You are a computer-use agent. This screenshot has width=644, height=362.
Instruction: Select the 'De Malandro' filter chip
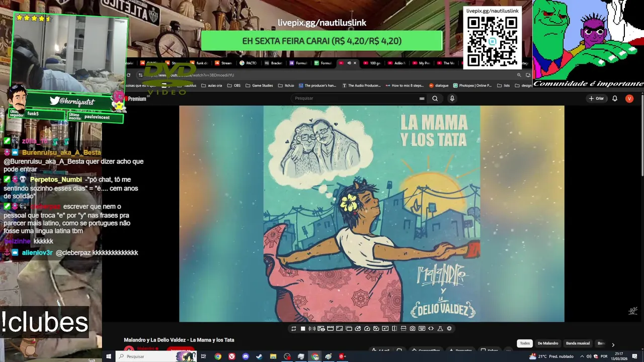(548, 343)
